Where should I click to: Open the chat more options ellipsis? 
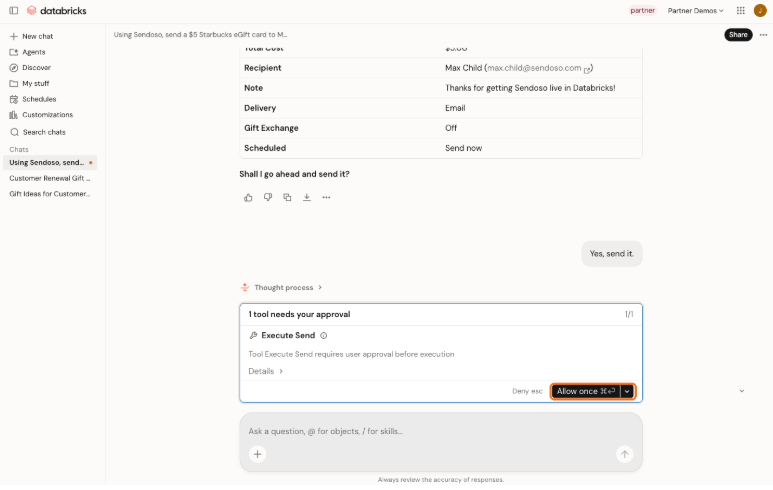tap(763, 35)
